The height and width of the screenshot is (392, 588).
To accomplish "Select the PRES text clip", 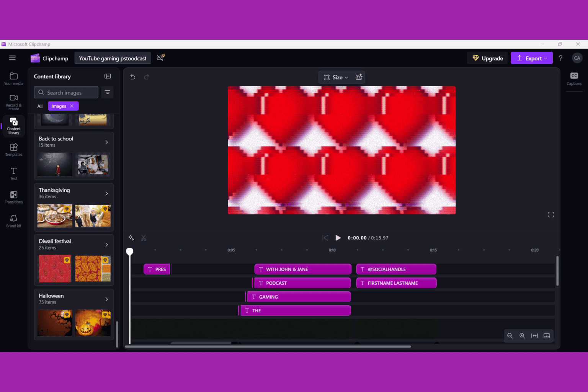I will coord(157,269).
